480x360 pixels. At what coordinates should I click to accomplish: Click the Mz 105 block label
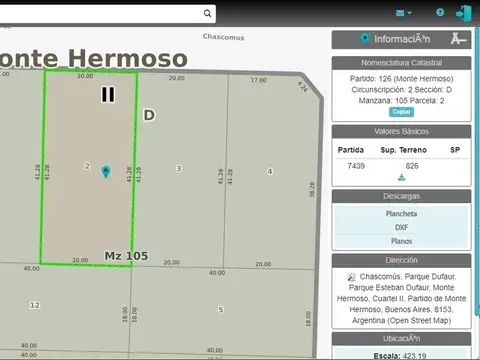(126, 256)
